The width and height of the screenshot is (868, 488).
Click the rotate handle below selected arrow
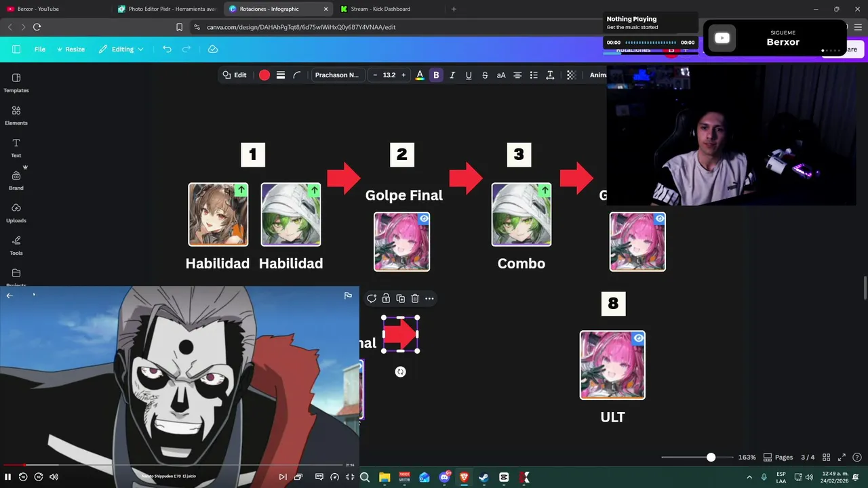pos(400,371)
